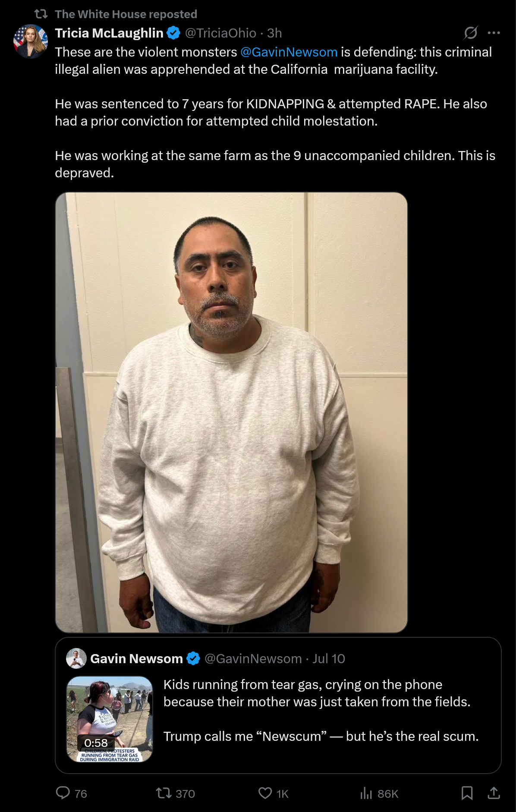Click the Jul 10 quoted post date

329,659
